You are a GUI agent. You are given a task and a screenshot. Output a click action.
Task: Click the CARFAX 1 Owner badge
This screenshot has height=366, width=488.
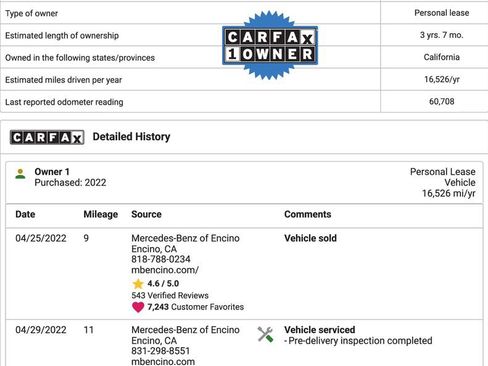coord(270,45)
